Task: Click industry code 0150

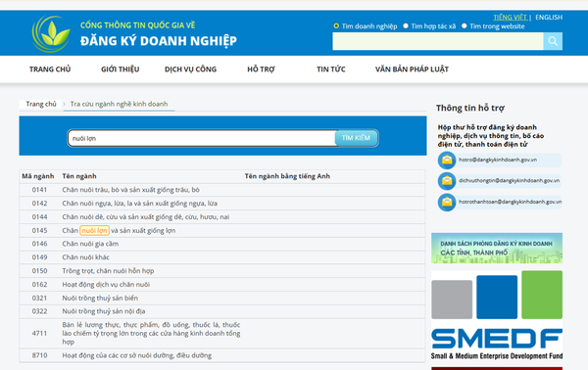Action: (x=39, y=271)
